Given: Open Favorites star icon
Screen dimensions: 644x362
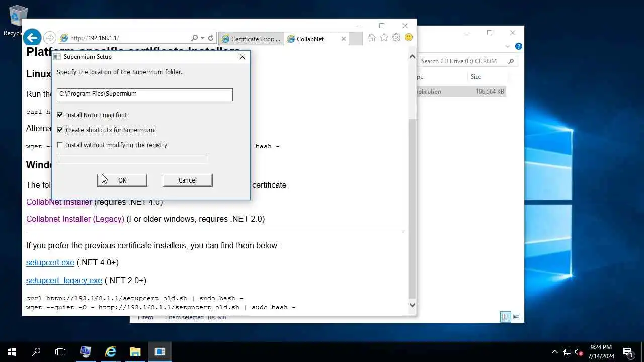Looking at the screenshot, I should [x=384, y=38].
